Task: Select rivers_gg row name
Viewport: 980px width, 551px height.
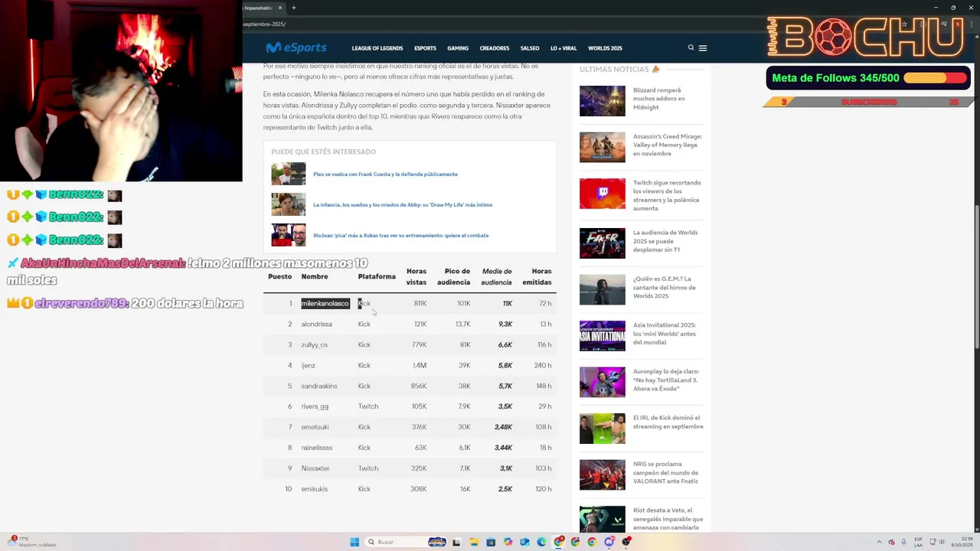Action: tap(315, 407)
